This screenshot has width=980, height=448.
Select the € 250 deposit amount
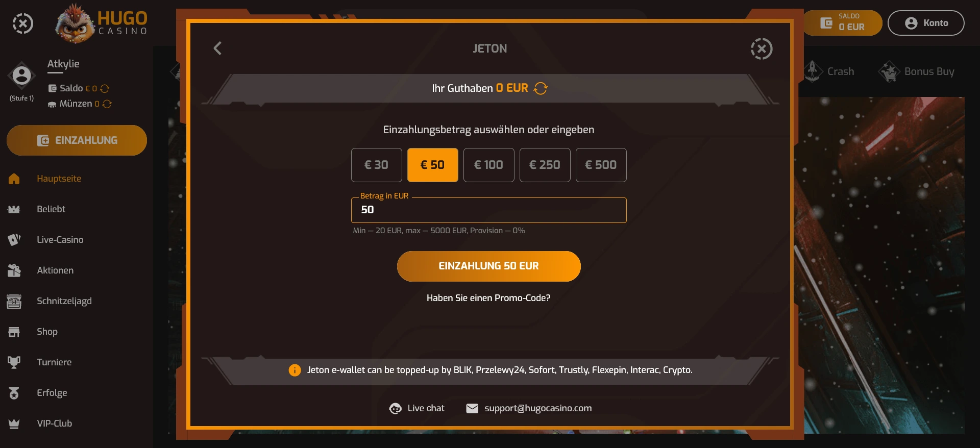[545, 165]
